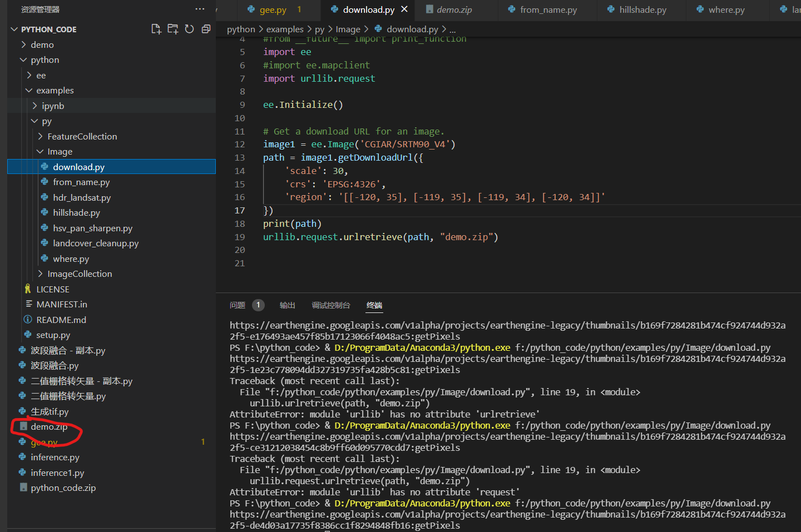Image resolution: width=801 pixels, height=532 pixels.
Task: Click line number 17 in editor gutter
Action: [x=240, y=210]
